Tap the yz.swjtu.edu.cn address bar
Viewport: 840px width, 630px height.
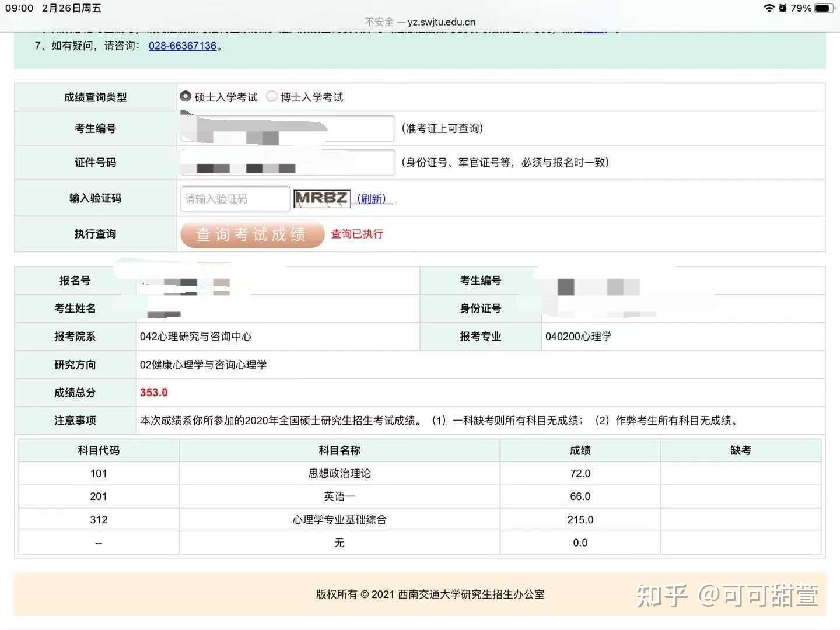[420, 22]
